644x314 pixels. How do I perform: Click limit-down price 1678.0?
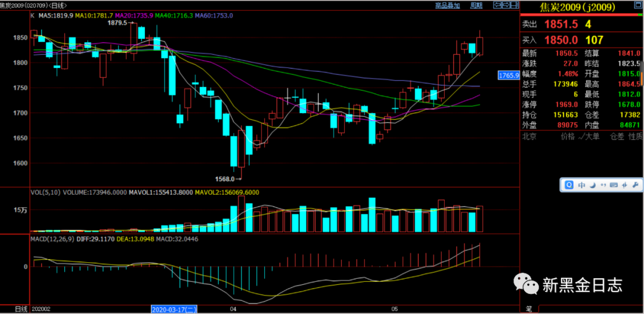coord(629,104)
